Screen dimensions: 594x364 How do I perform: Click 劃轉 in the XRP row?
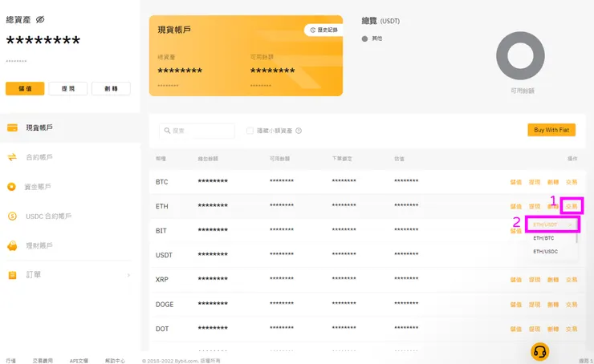(x=553, y=280)
